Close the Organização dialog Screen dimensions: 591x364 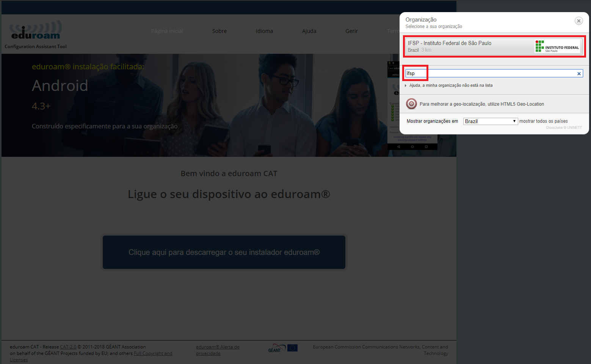tap(578, 21)
